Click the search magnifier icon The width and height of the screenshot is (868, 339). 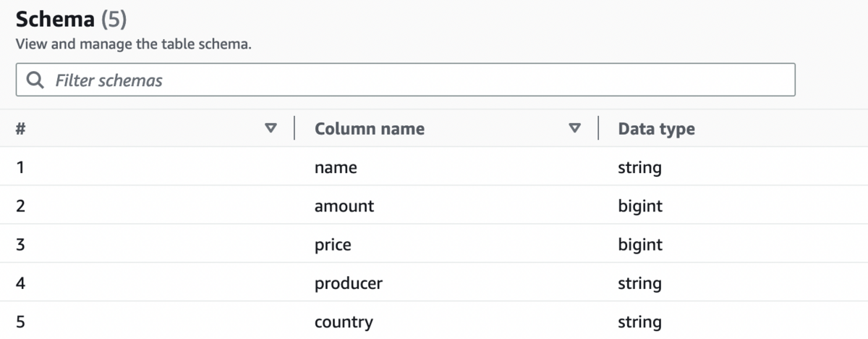35,80
